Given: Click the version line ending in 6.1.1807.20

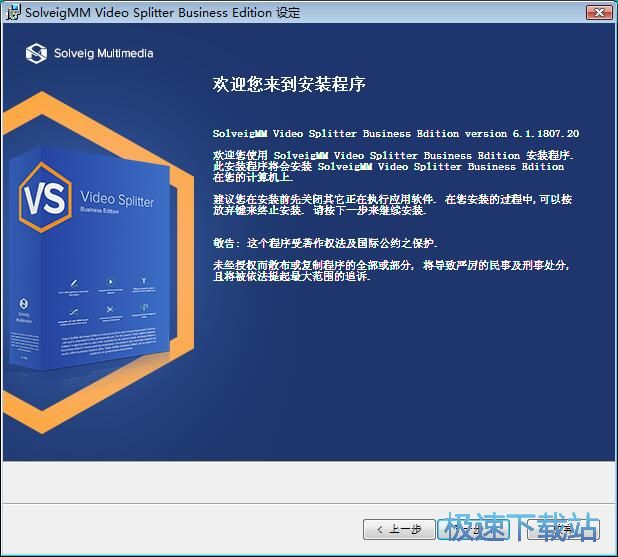Looking at the screenshot, I should (396, 134).
